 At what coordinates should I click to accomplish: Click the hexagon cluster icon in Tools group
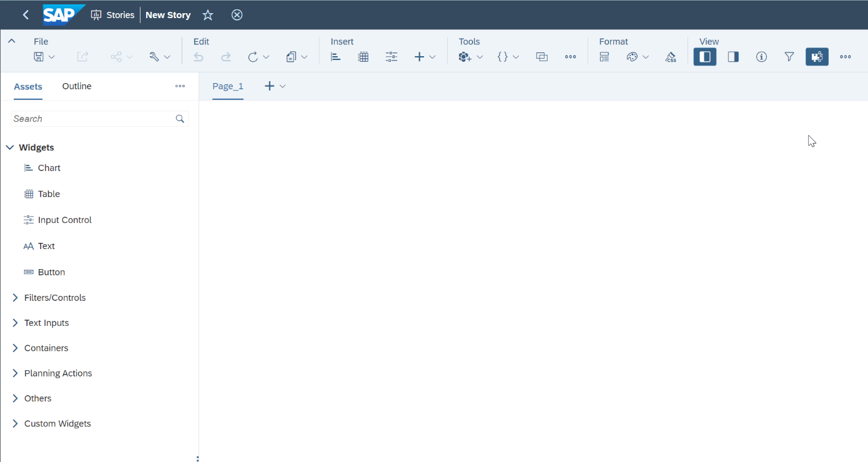pyautogui.click(x=465, y=57)
